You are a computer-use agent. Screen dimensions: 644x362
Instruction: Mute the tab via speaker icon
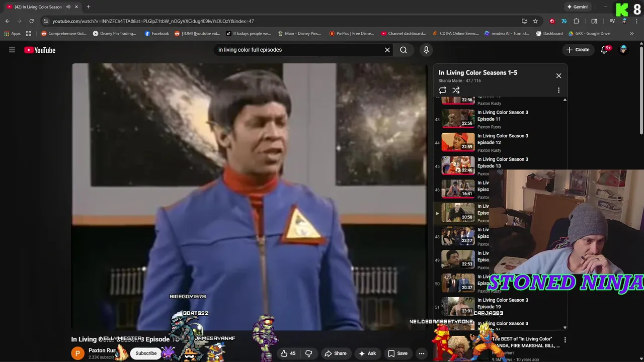click(x=68, y=7)
